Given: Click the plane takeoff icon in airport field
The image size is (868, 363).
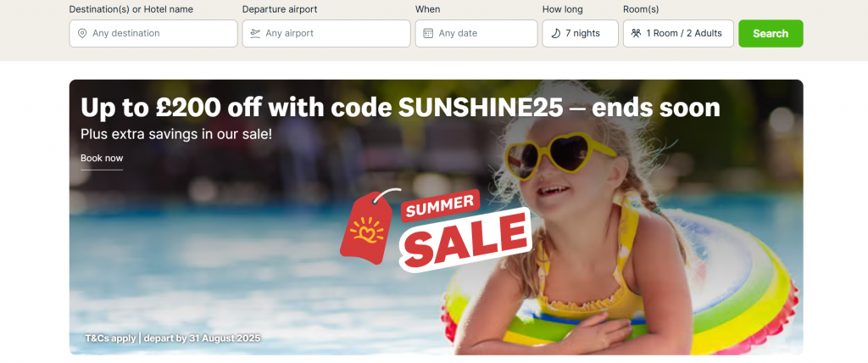Looking at the screenshot, I should coord(255,33).
